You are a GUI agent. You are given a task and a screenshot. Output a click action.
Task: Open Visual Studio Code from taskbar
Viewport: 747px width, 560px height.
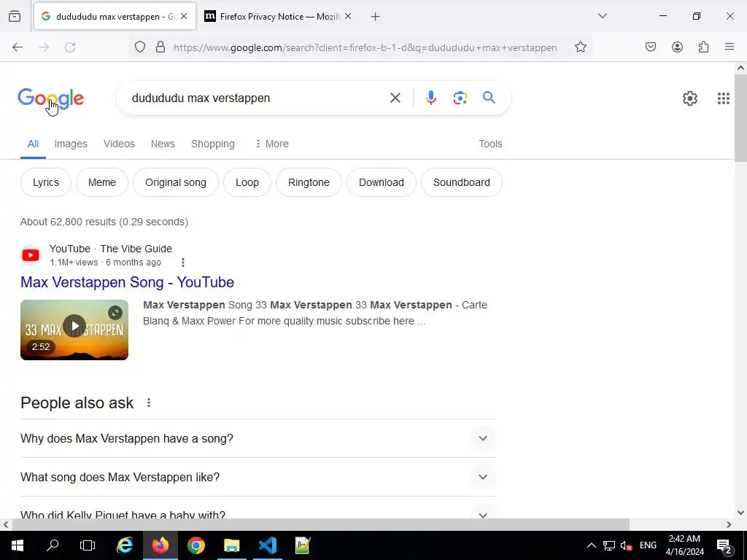[267, 545]
